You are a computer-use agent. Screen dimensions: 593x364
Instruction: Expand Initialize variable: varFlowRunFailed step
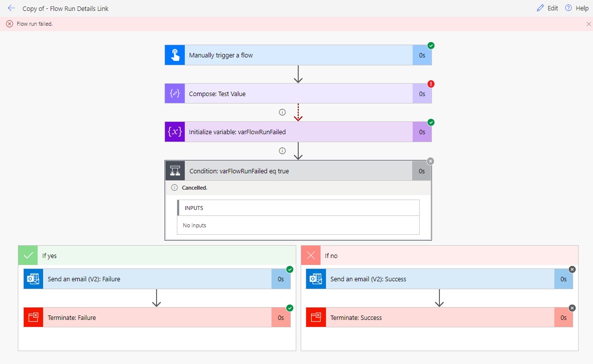[x=297, y=132]
